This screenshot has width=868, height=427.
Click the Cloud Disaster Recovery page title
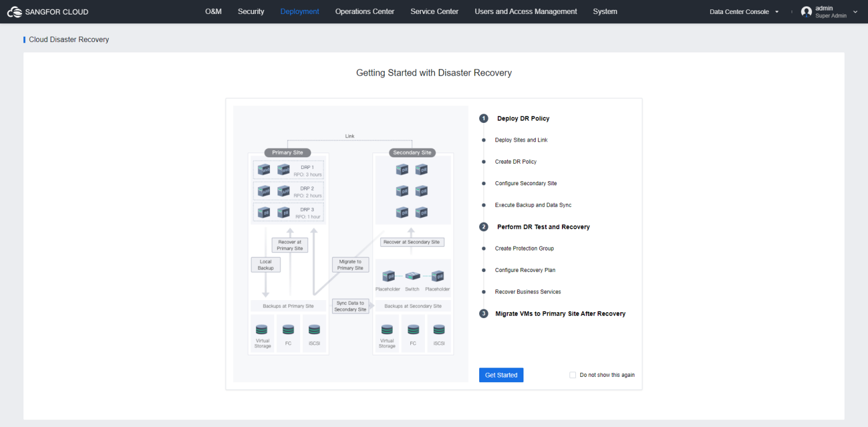pos(69,40)
